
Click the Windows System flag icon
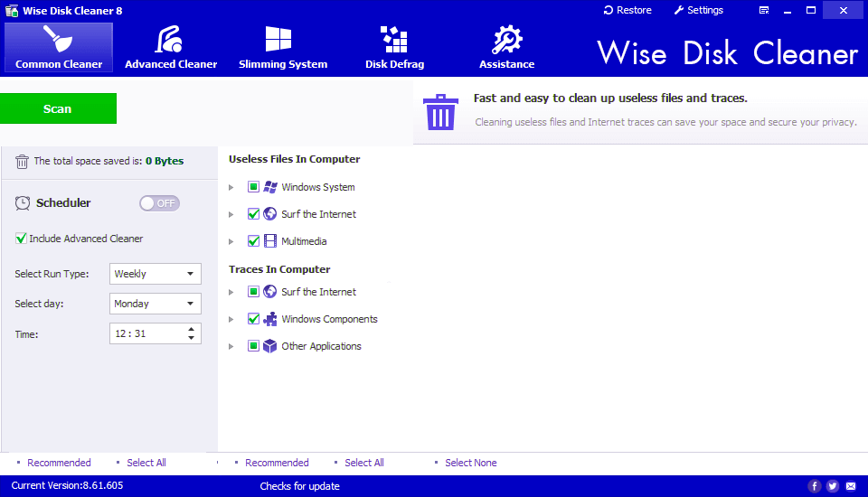click(x=270, y=187)
